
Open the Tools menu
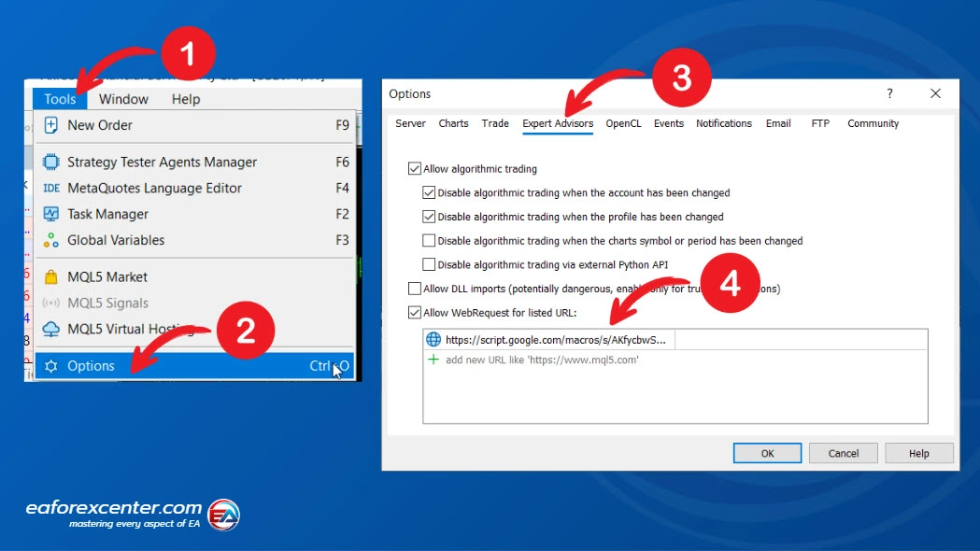coord(60,99)
